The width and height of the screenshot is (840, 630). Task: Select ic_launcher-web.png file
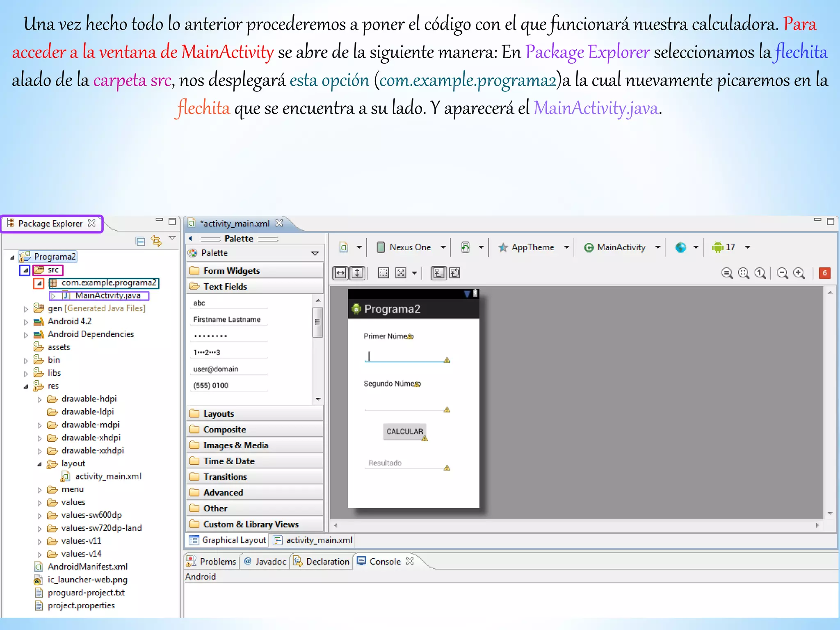87,580
